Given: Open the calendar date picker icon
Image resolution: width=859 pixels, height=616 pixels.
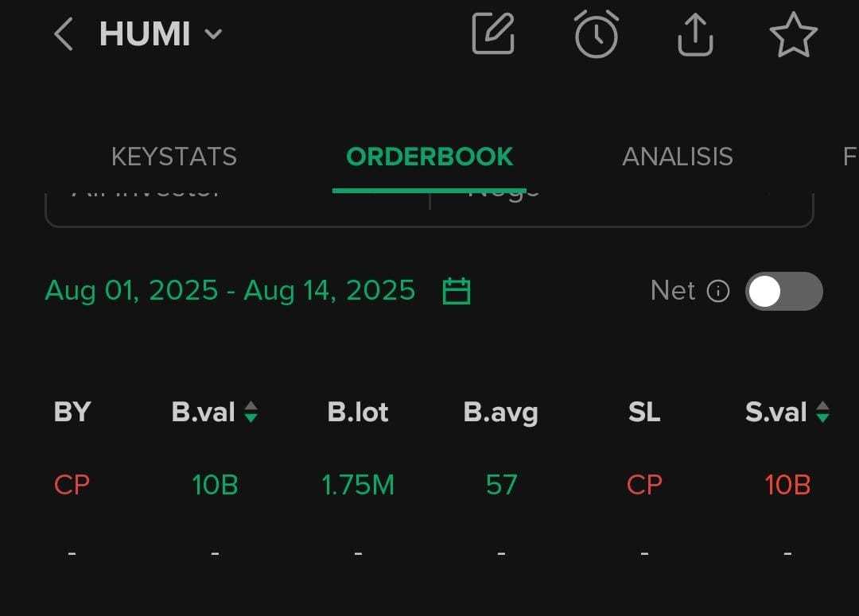Looking at the screenshot, I should [457, 291].
